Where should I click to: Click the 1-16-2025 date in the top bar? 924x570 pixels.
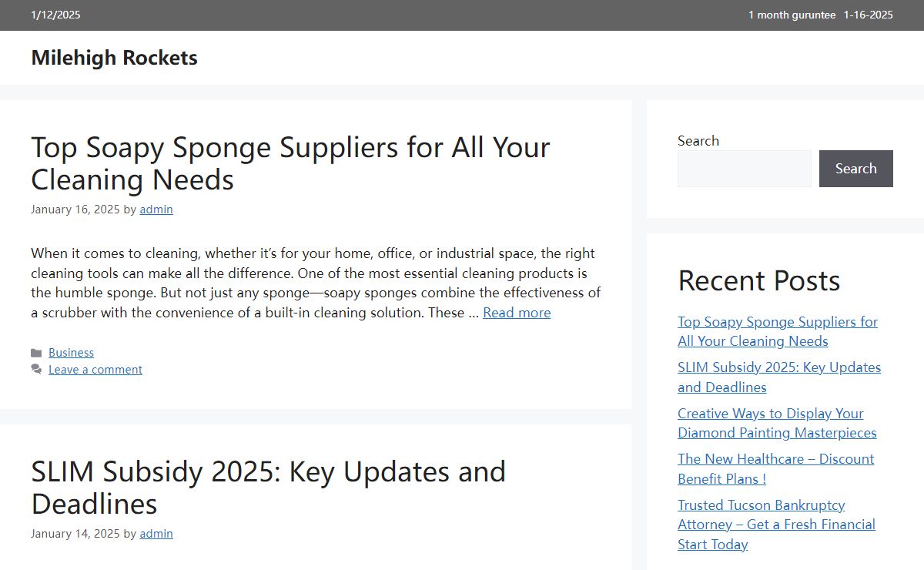pos(868,15)
